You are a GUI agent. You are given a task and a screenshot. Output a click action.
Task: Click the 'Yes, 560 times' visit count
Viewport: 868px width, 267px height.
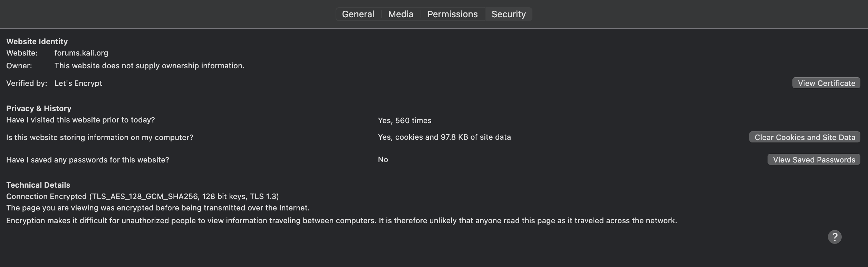pos(405,121)
